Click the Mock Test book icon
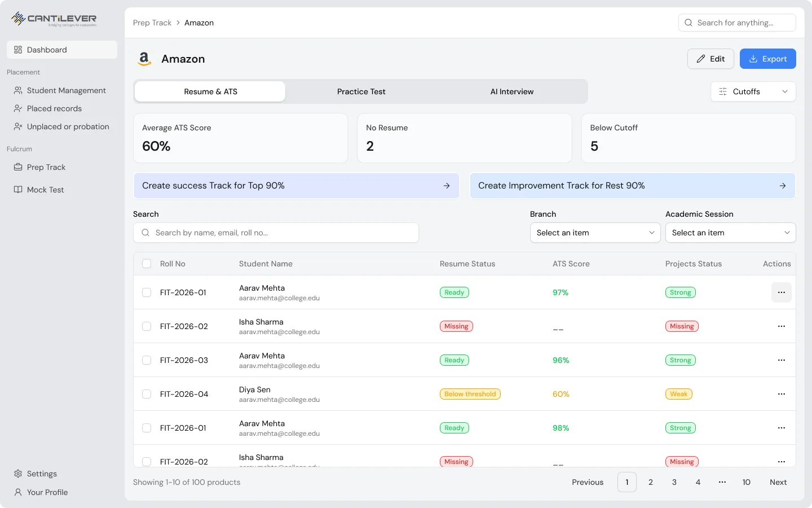This screenshot has width=812, height=508. pos(18,190)
